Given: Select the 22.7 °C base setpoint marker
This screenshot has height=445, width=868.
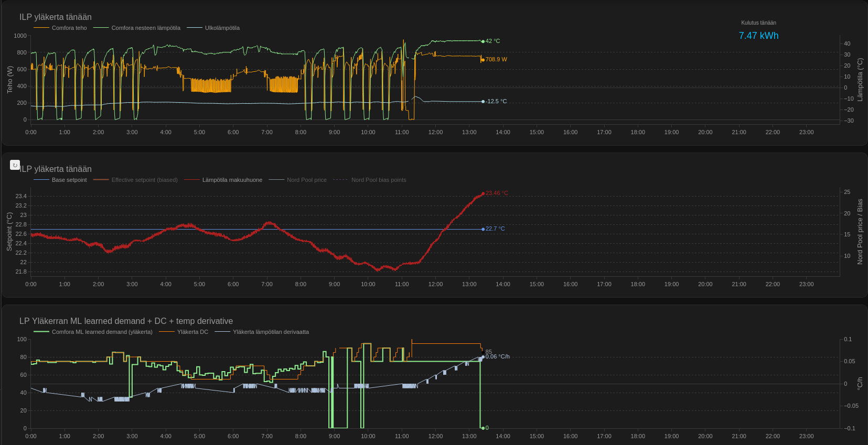Looking at the screenshot, I should [x=483, y=229].
